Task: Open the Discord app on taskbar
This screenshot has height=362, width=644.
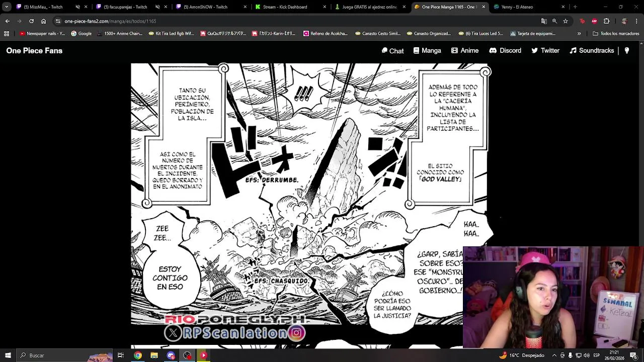Action: click(171, 355)
